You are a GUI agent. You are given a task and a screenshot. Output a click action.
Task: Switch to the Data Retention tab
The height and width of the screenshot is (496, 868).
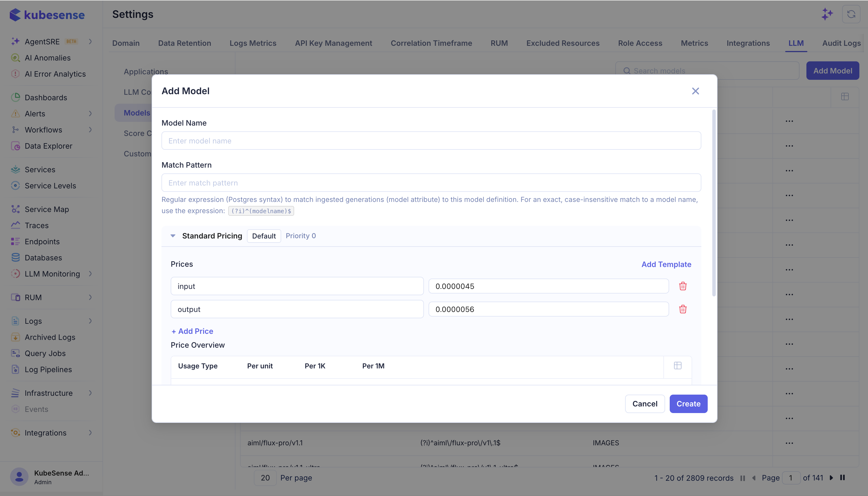184,43
